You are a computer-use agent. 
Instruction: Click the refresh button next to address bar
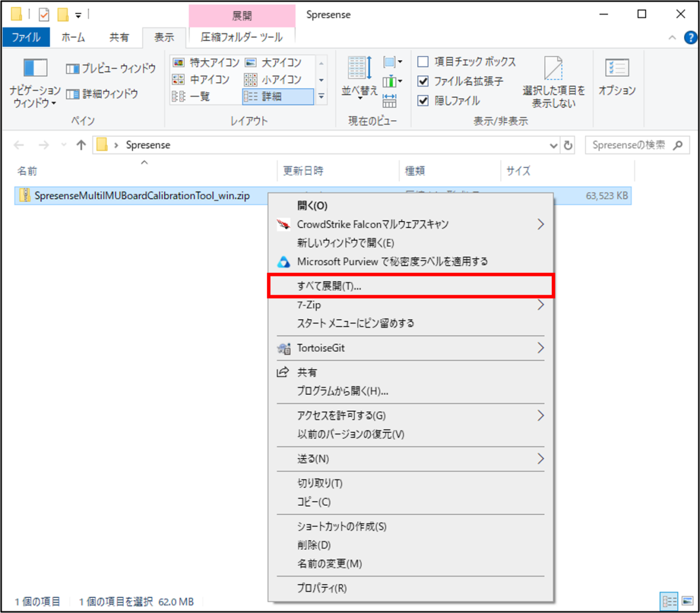568,145
